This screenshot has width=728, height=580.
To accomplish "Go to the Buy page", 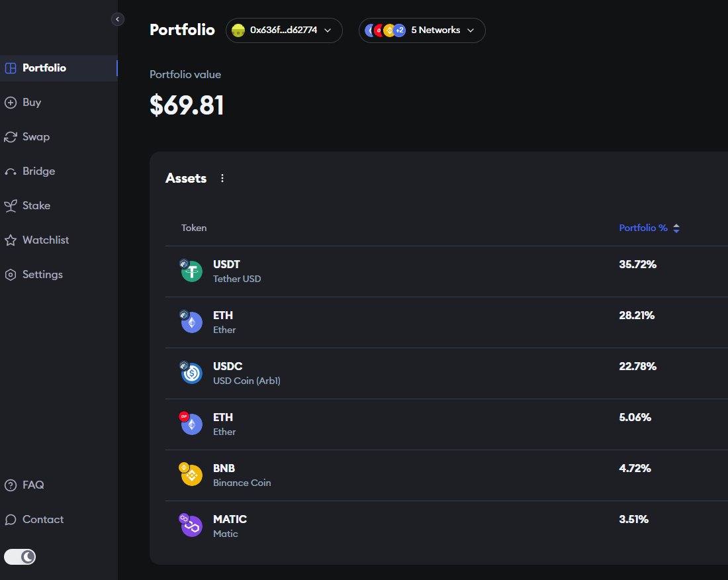I will (x=32, y=103).
